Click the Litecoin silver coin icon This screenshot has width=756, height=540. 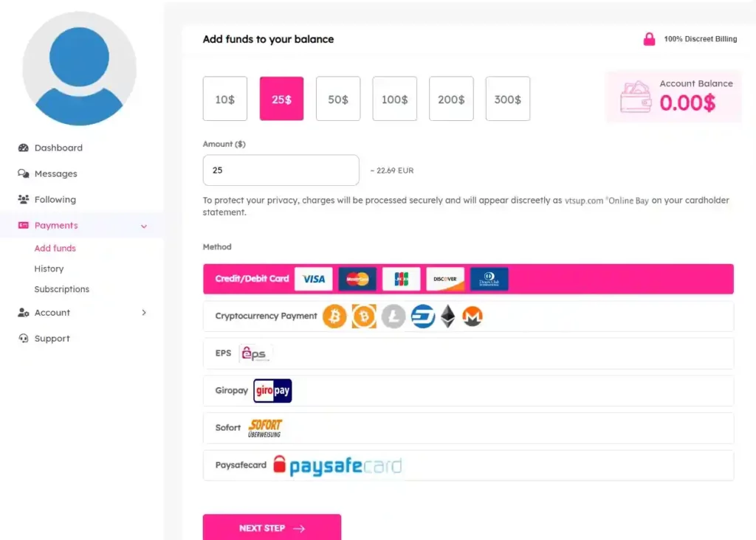[x=394, y=316]
